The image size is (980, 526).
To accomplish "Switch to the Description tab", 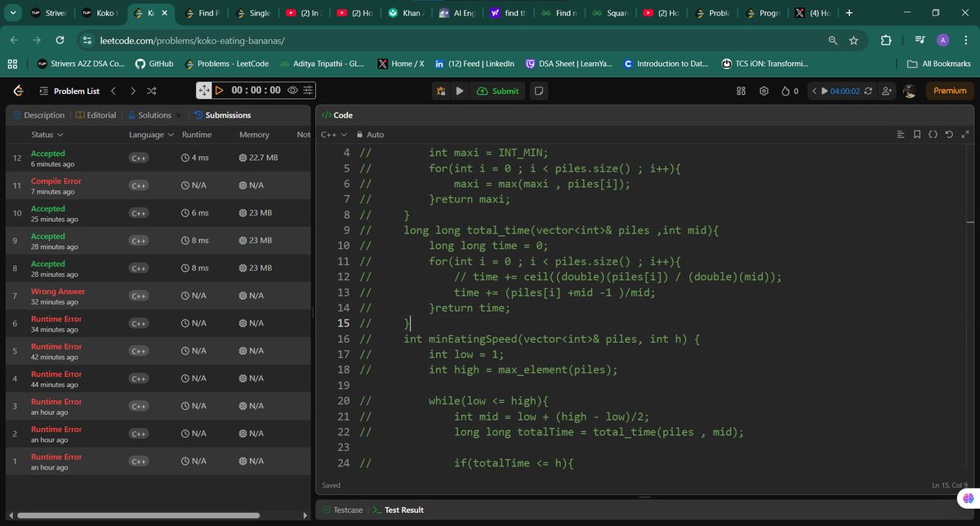I will pyautogui.click(x=38, y=115).
